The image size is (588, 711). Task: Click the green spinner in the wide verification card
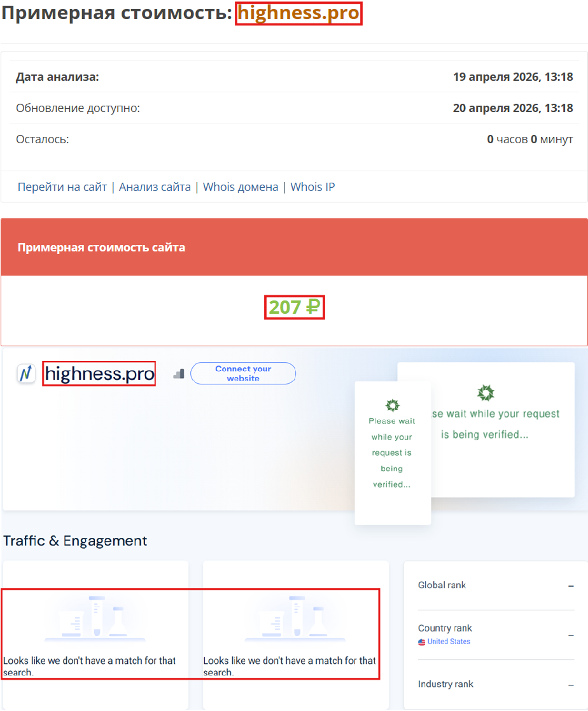pyautogui.click(x=487, y=394)
